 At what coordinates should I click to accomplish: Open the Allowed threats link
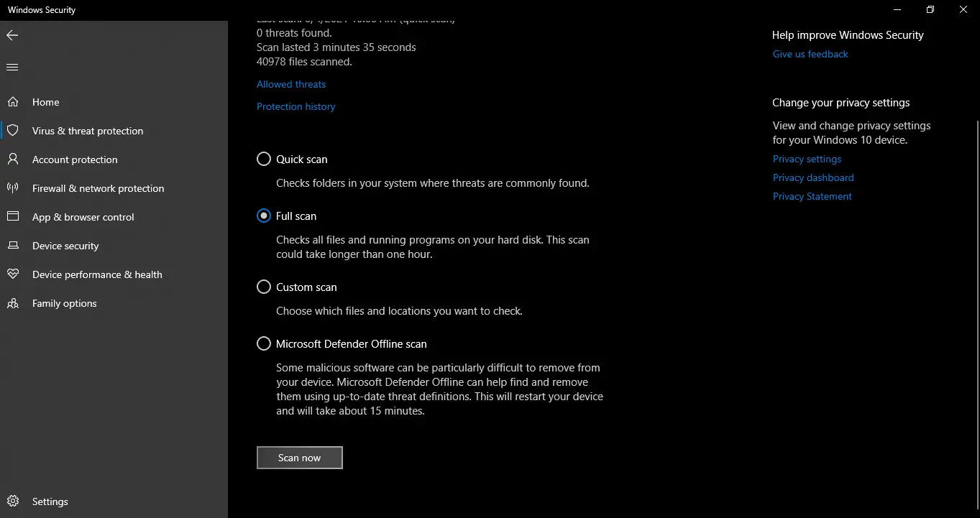point(291,84)
